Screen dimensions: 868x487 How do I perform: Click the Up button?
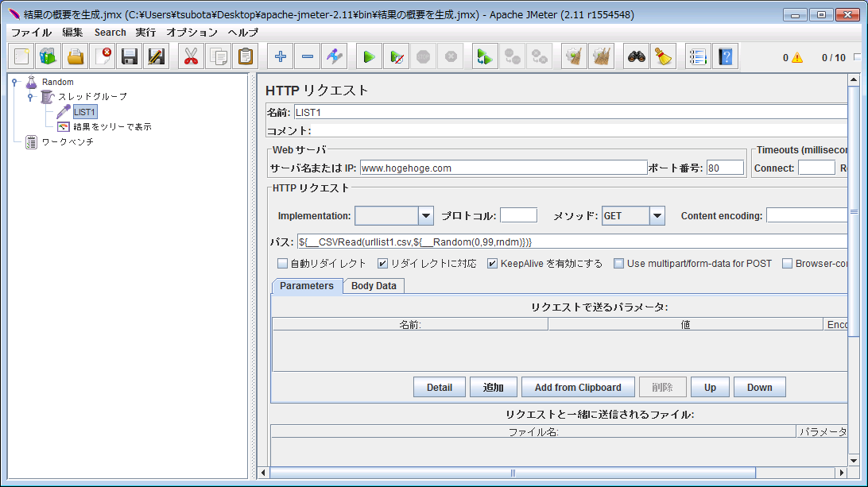711,388
